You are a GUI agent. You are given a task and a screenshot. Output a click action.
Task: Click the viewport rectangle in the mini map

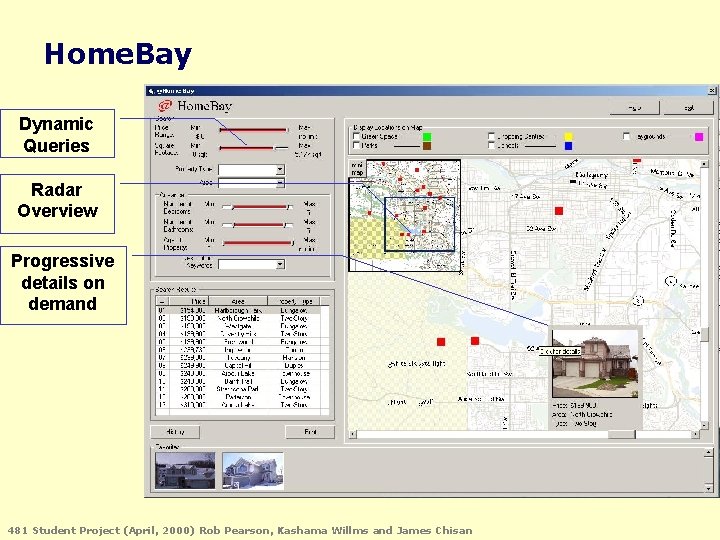click(419, 224)
